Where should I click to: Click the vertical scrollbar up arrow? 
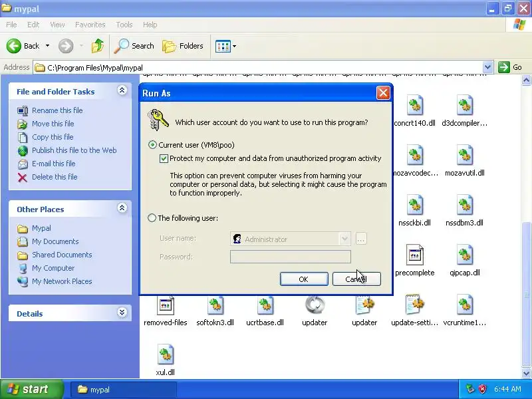coord(526,80)
